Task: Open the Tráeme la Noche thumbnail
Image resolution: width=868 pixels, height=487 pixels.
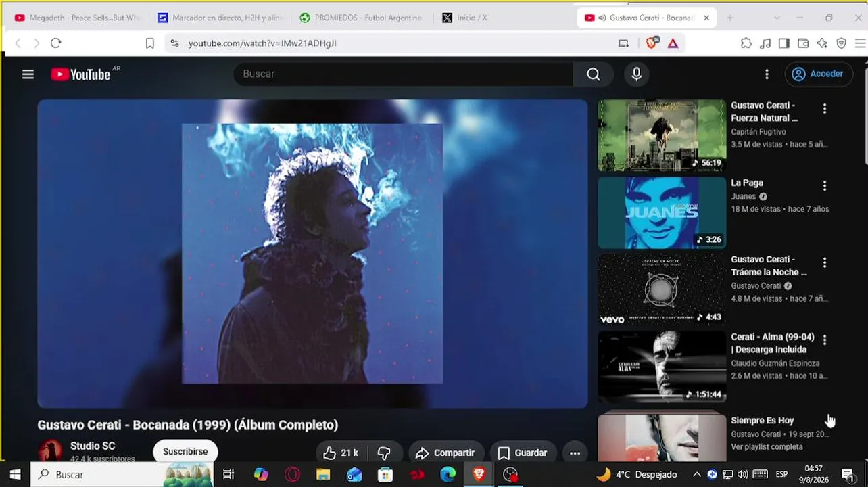Action: (x=662, y=289)
